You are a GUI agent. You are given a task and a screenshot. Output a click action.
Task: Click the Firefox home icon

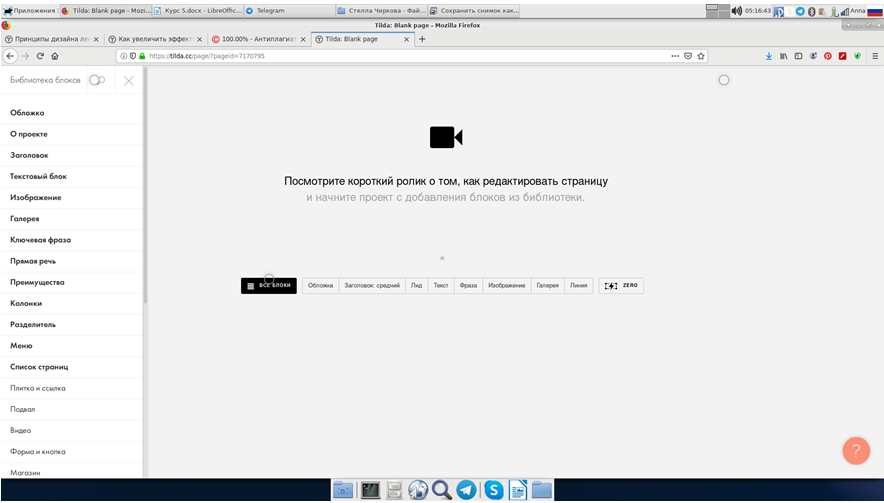coord(55,56)
